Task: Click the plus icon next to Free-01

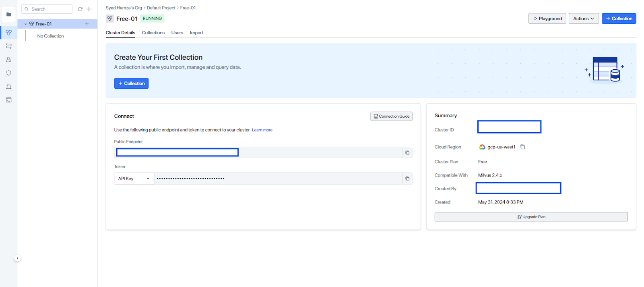Action: pyautogui.click(x=87, y=24)
